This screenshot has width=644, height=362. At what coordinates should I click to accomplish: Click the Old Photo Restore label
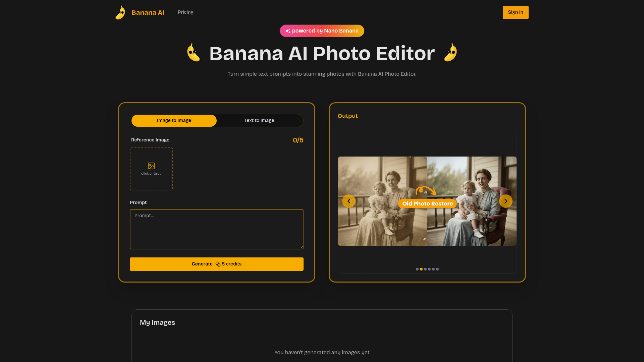(x=427, y=203)
